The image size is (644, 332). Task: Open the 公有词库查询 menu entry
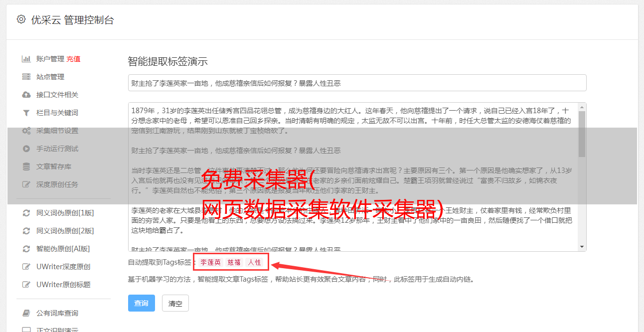click(57, 313)
